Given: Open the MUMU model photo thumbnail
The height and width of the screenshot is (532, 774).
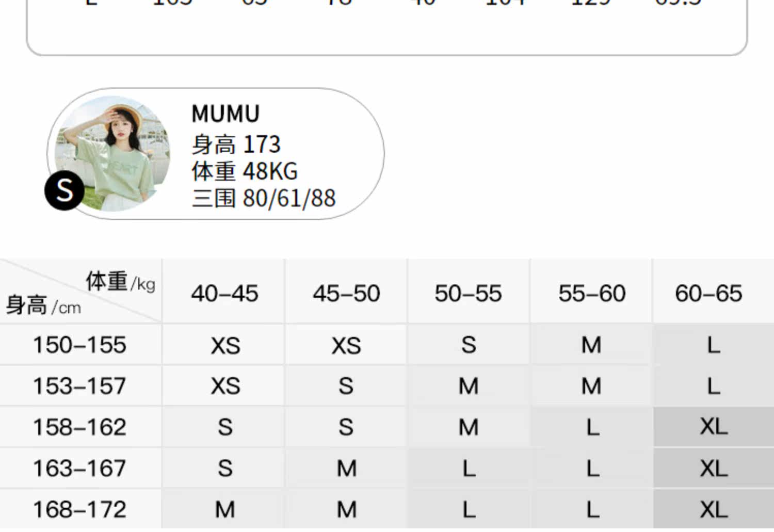Looking at the screenshot, I should [114, 152].
